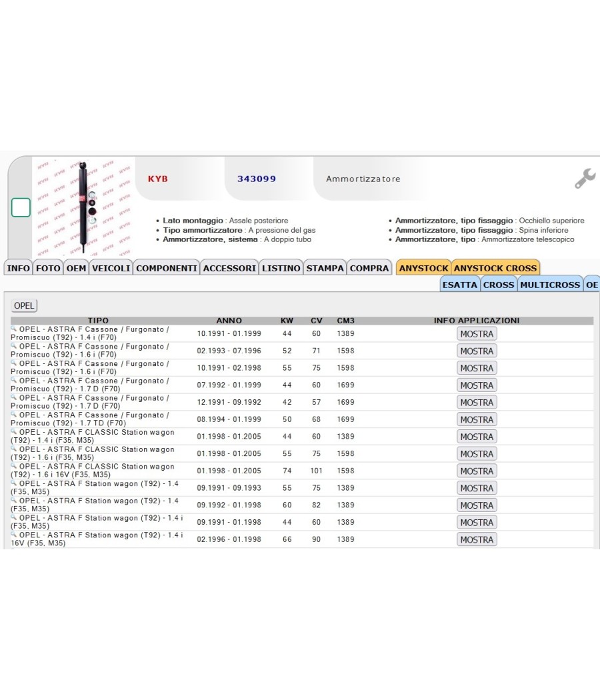Click the KYB brand name
The width and height of the screenshot is (600, 700).
(x=158, y=179)
